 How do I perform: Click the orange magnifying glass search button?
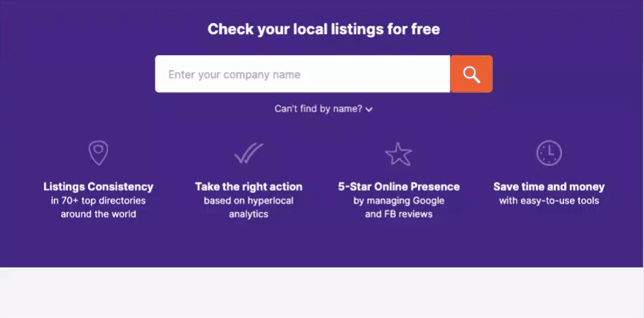click(x=471, y=74)
